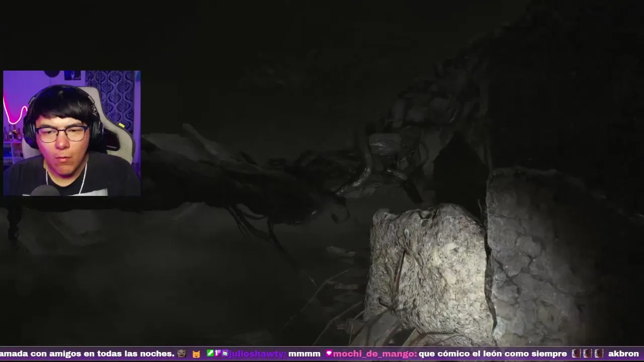
Task: Click the green sword moderator badge
Action: 210,353
